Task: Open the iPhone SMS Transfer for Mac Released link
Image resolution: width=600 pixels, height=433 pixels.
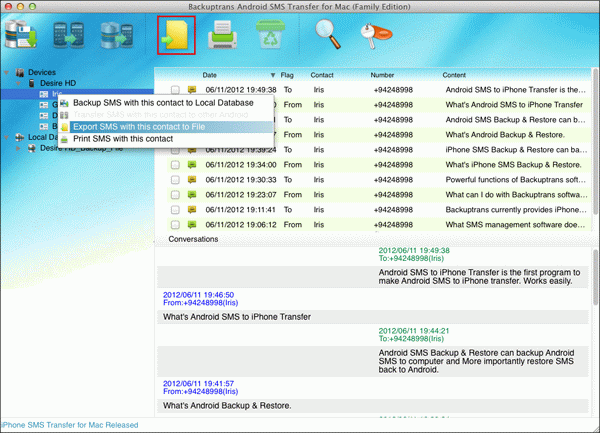Action: click(x=69, y=425)
